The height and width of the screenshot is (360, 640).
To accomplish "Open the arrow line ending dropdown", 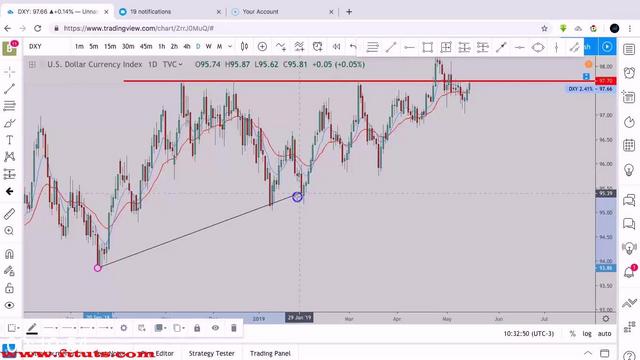I will click(106, 328).
